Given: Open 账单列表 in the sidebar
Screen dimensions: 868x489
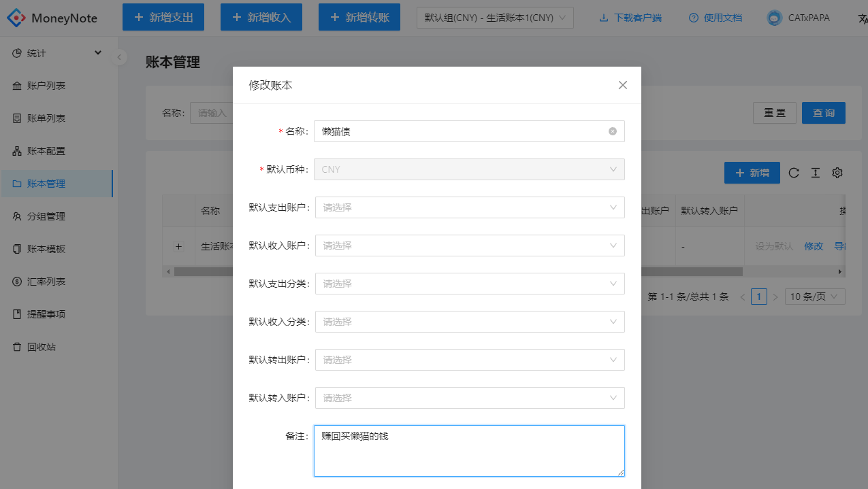Looking at the screenshot, I should tap(57, 118).
